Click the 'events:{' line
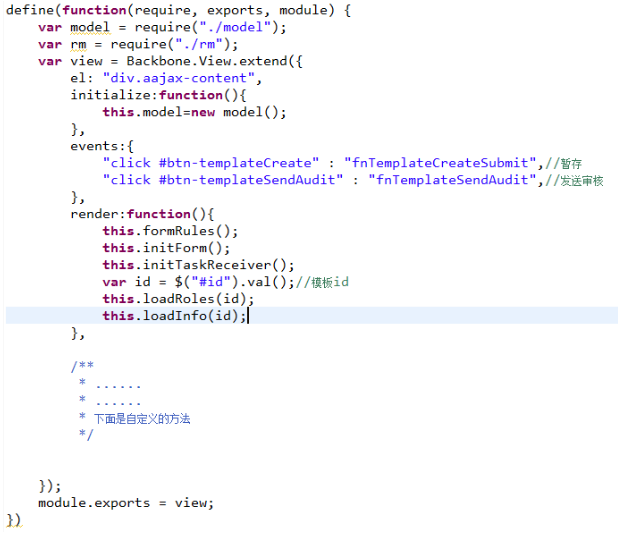This screenshot has width=618, height=535. (102, 146)
